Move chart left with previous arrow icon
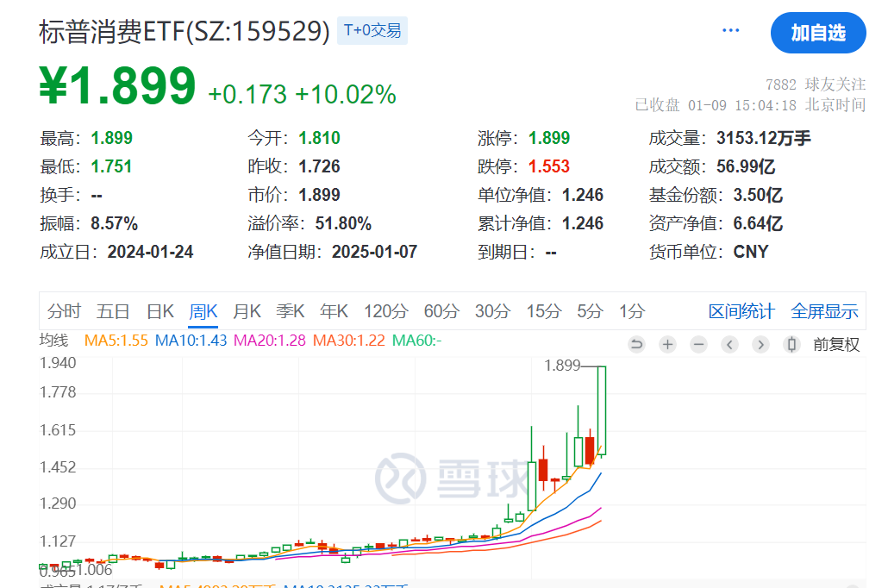This screenshot has width=888, height=588. tap(729, 344)
